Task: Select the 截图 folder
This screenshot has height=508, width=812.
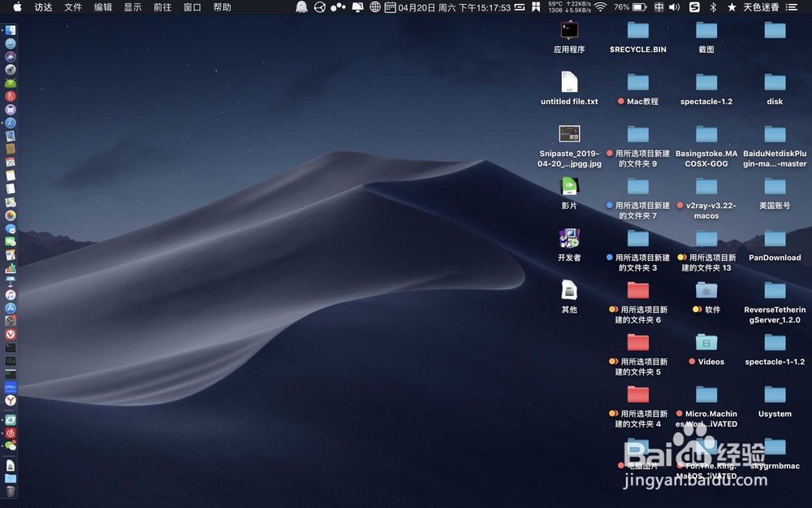Action: point(706,37)
